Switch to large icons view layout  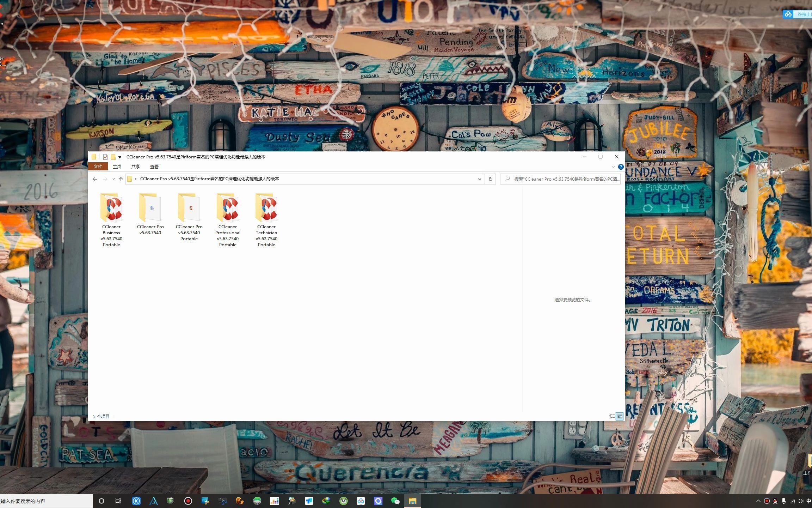click(x=620, y=416)
